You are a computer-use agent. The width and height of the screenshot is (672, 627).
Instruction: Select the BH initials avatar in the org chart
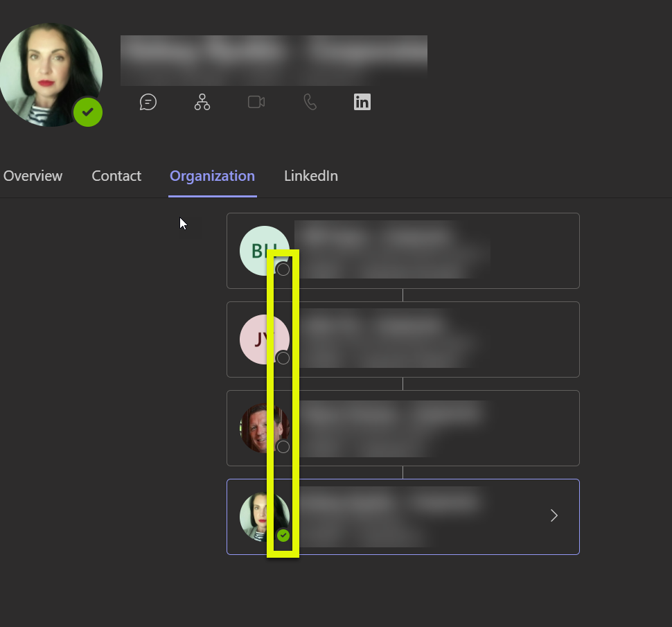(264, 250)
